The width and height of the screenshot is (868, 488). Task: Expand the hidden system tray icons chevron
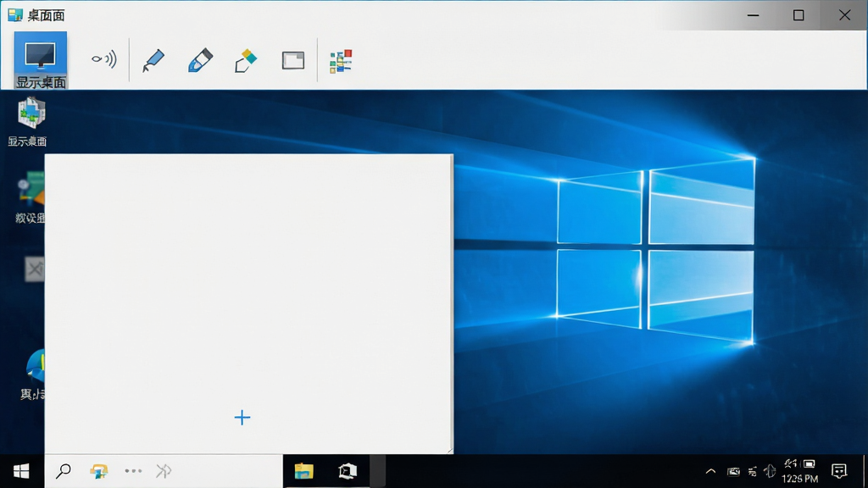[711, 471]
